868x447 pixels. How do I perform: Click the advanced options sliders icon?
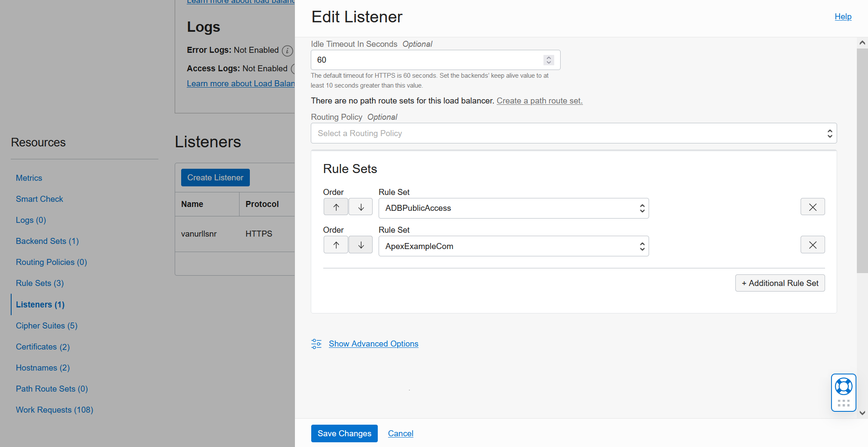pos(316,344)
